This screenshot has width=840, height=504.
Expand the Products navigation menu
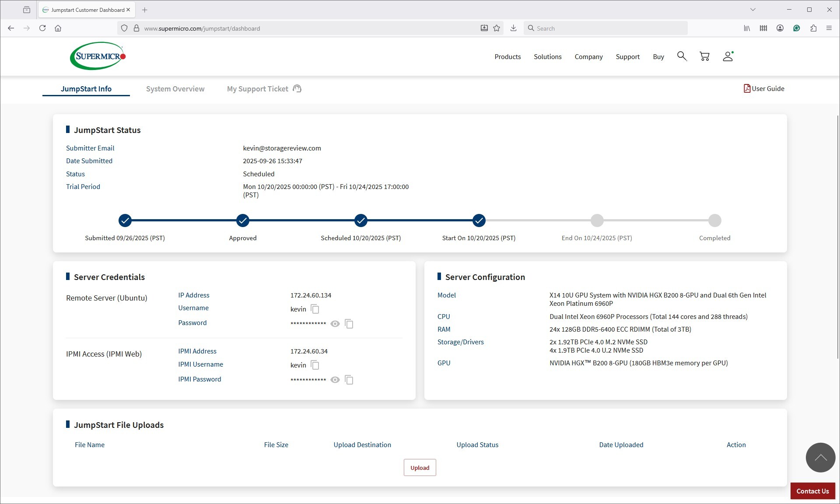click(507, 57)
